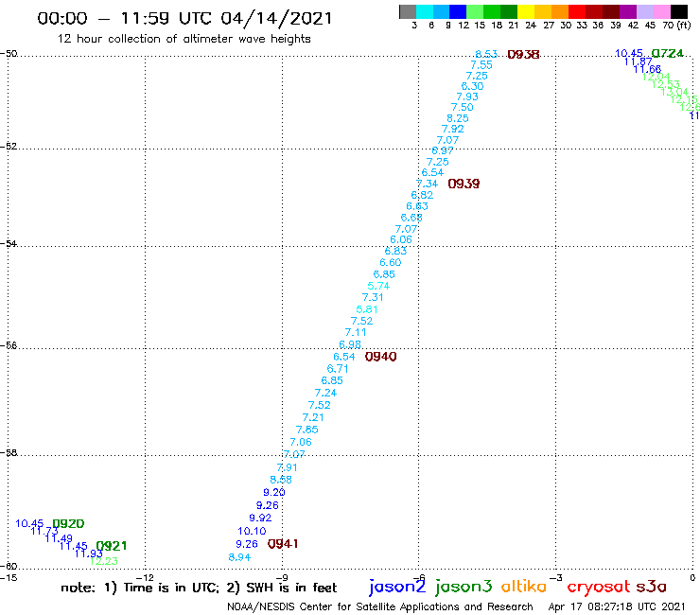700x615 pixels.
Task: Click the green 12.23 wave height value
Action: (x=103, y=561)
